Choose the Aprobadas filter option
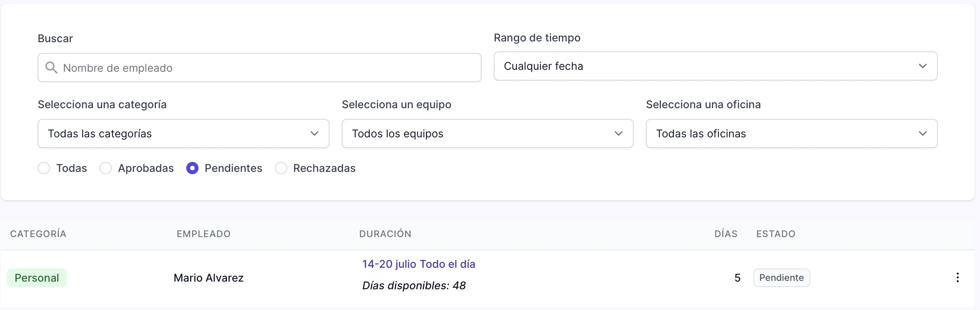Screen dimensions: 980x310 pos(105,168)
